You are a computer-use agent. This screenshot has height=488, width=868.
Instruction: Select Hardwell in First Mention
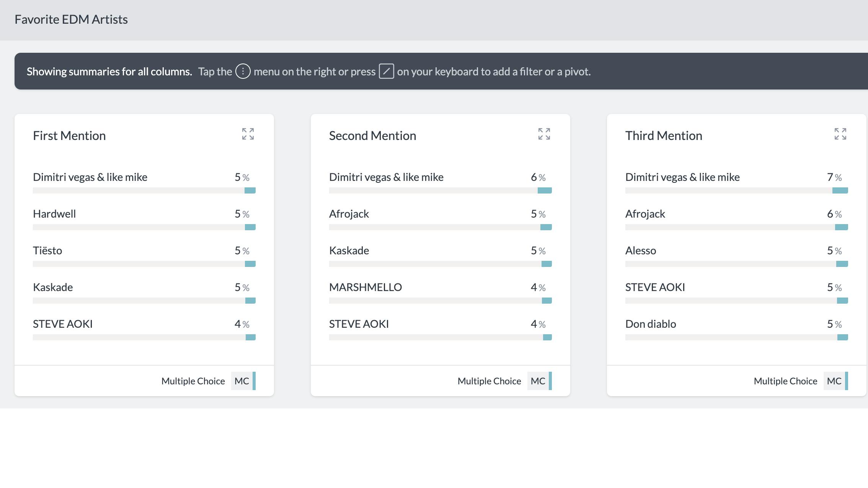click(x=54, y=214)
